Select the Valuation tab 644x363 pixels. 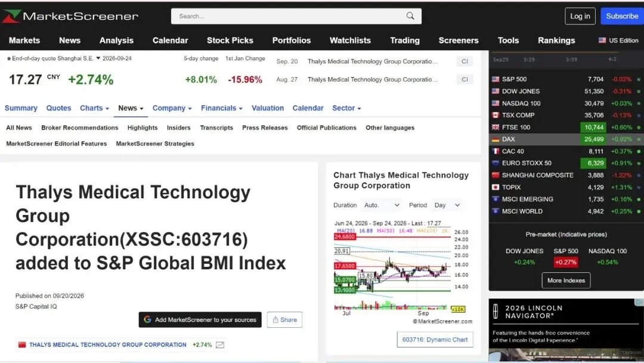point(268,108)
